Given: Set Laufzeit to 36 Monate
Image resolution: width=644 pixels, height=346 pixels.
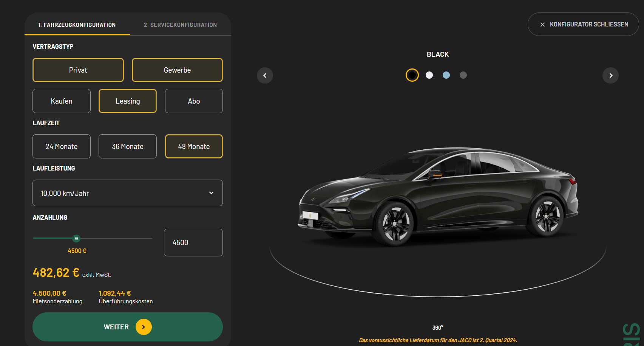Looking at the screenshot, I should [x=128, y=146].
